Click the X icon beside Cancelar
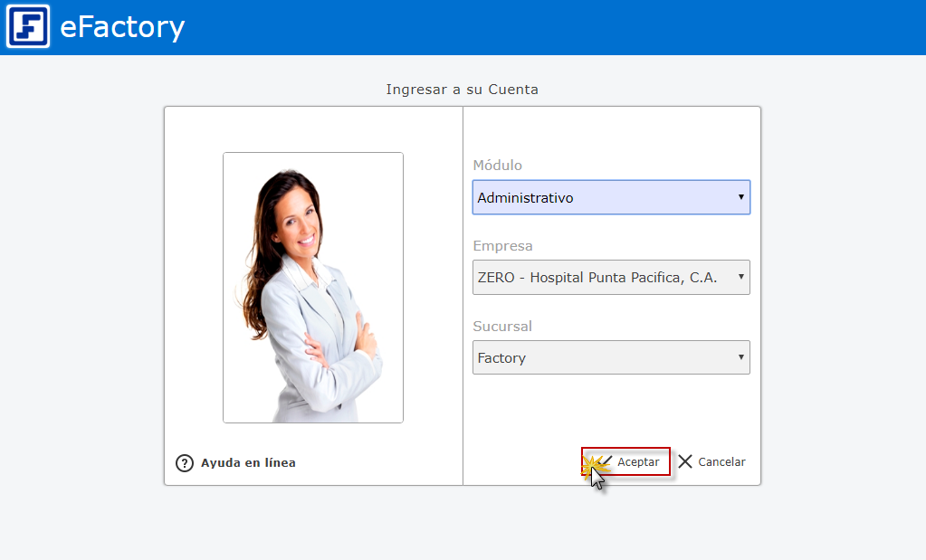 pos(685,461)
